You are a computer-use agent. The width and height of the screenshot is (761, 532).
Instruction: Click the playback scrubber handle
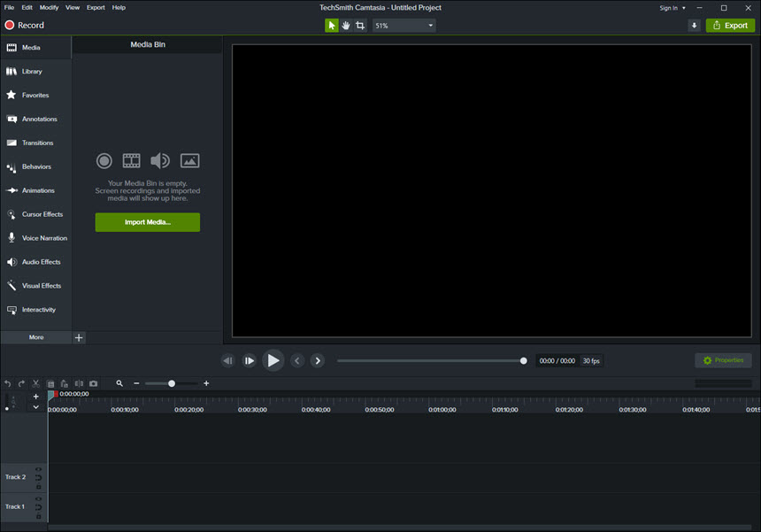(523, 360)
